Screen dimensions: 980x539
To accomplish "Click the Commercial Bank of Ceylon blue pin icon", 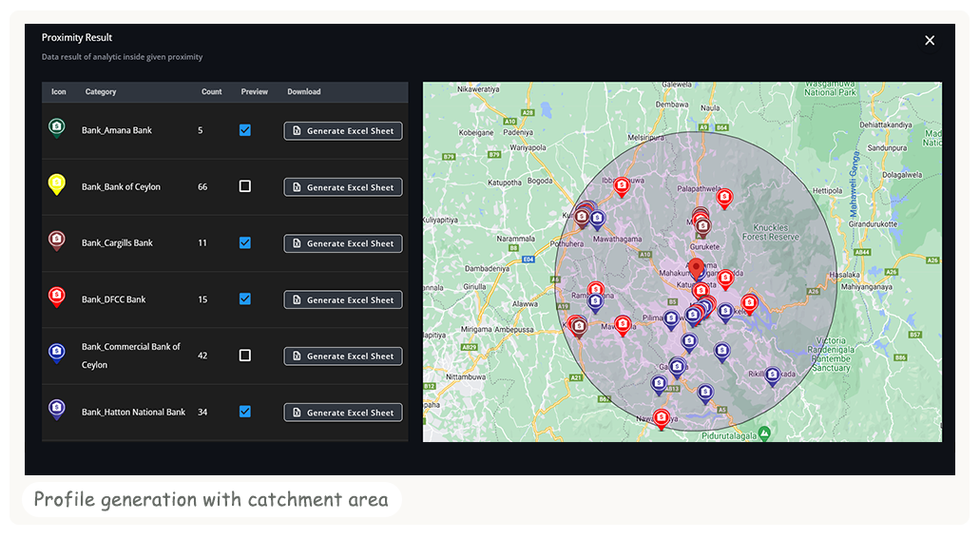I will (57, 354).
